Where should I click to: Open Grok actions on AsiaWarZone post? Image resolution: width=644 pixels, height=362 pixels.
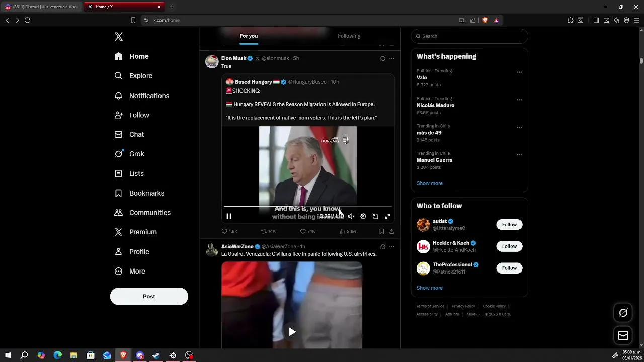coord(383,247)
